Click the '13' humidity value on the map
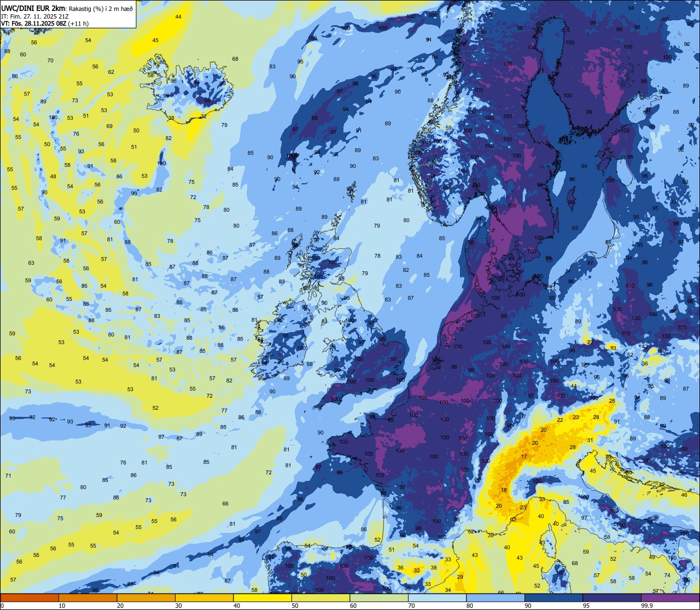The image size is (700, 610). click(x=613, y=348)
